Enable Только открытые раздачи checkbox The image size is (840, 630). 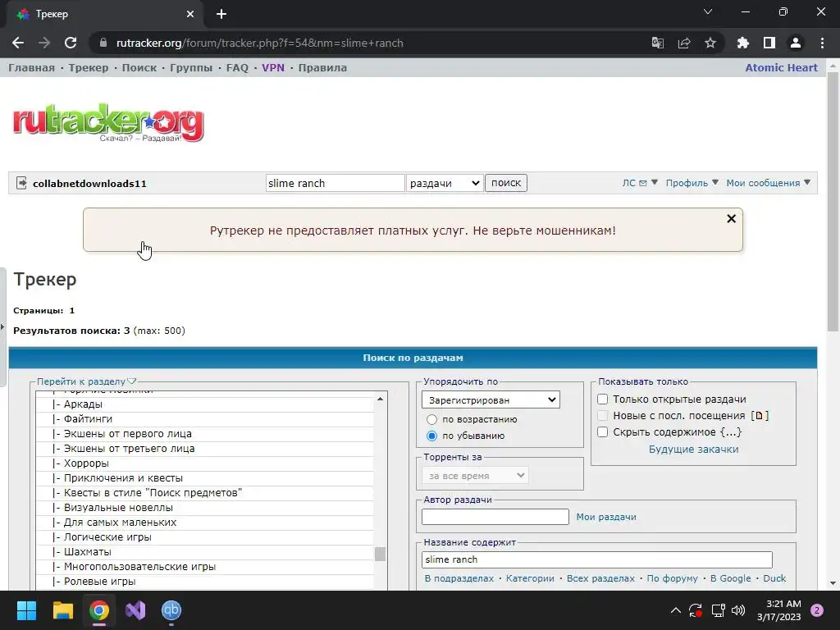(603, 399)
